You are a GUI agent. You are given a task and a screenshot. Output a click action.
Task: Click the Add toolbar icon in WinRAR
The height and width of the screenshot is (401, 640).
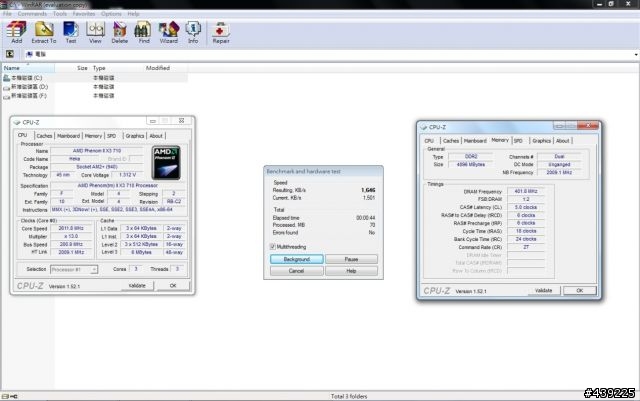pos(16,32)
